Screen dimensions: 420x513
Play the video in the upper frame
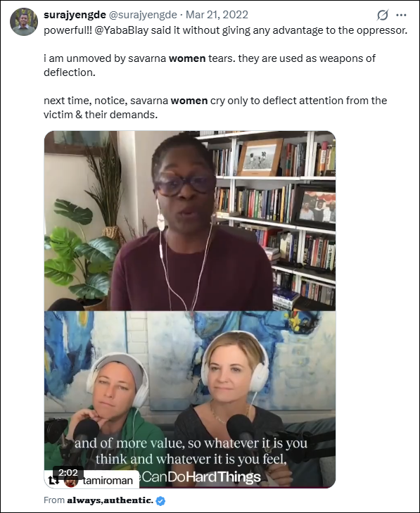click(190, 221)
